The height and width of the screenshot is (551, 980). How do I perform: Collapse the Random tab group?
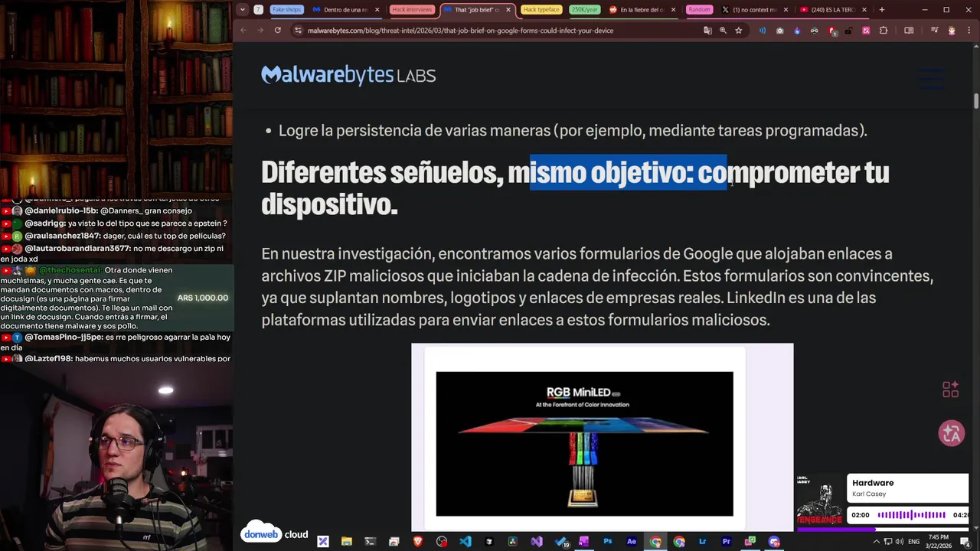[699, 10]
